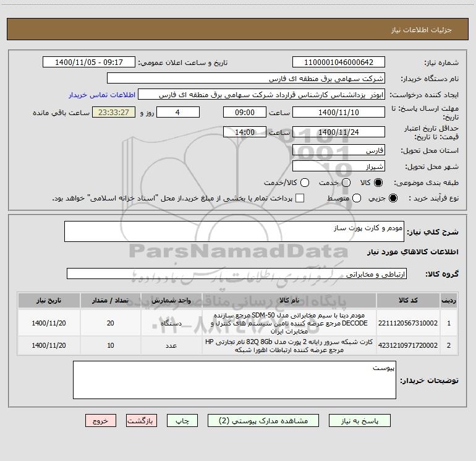Toggle the اسناد خزانه اسلامی payment checkbox

point(300,198)
